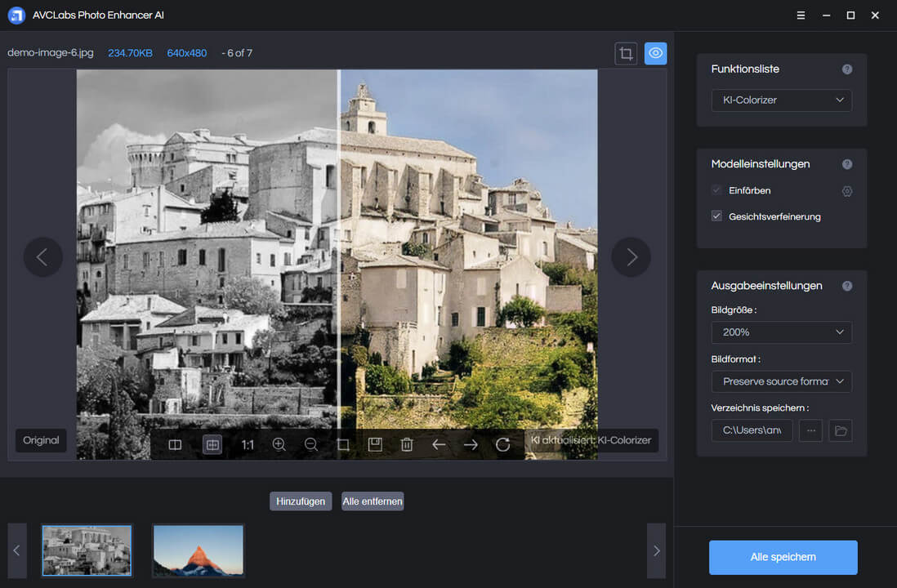
Task: Click the right arrow in the bottom toolbar
Action: click(x=471, y=444)
